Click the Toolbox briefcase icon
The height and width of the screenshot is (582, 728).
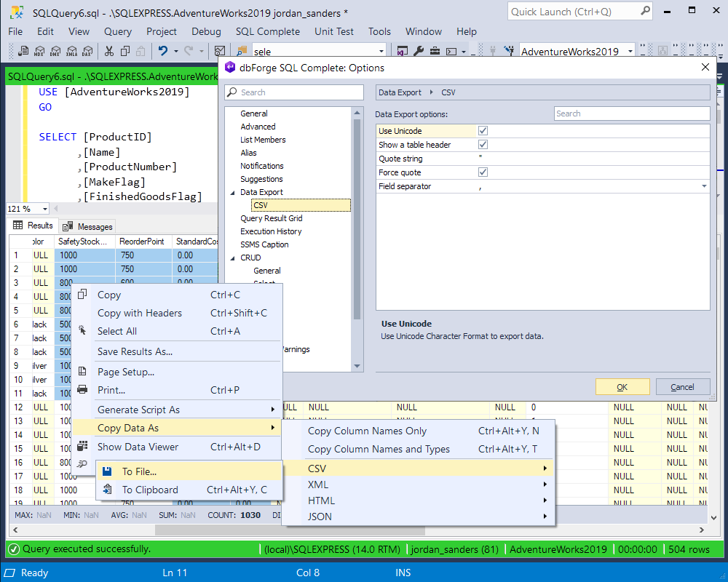(x=435, y=51)
